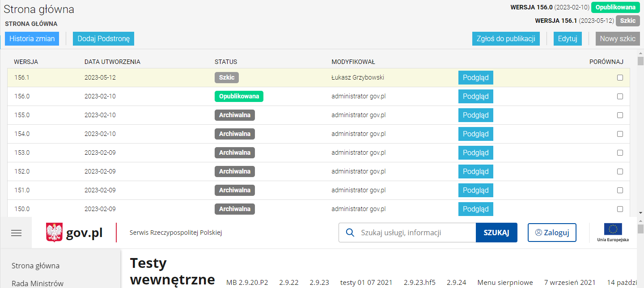Click the Łukasz Grzybowski modifier name
This screenshot has width=644, height=288.
pyautogui.click(x=358, y=77)
